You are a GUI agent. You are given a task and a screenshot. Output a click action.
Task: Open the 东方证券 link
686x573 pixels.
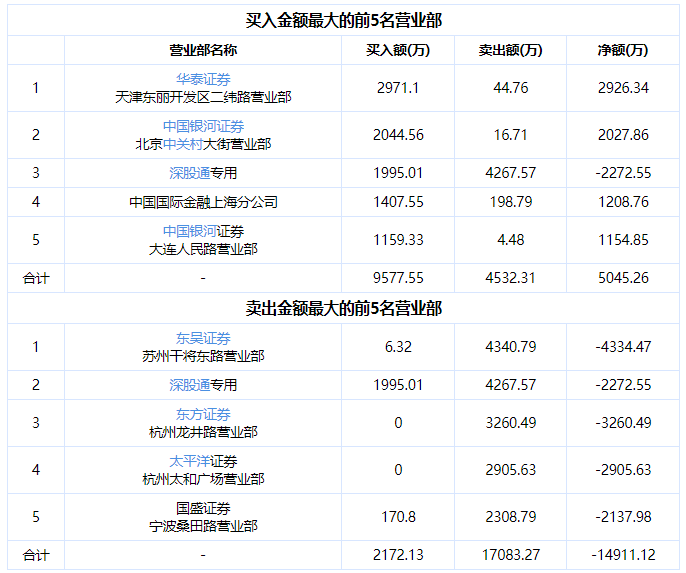[x=203, y=414]
